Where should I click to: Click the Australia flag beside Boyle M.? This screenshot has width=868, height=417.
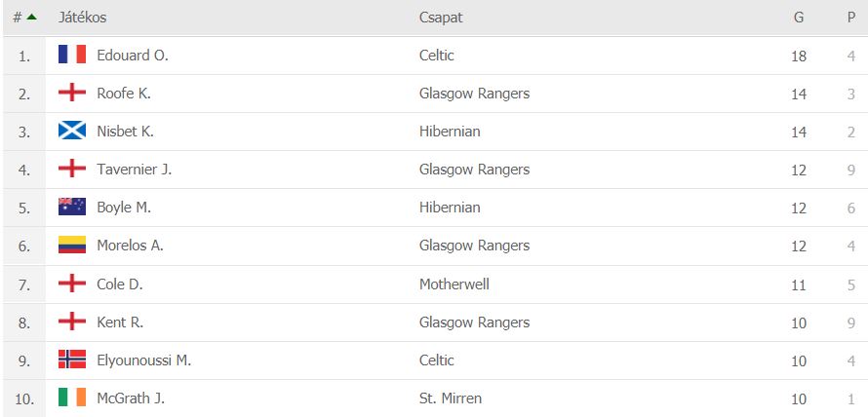72,208
